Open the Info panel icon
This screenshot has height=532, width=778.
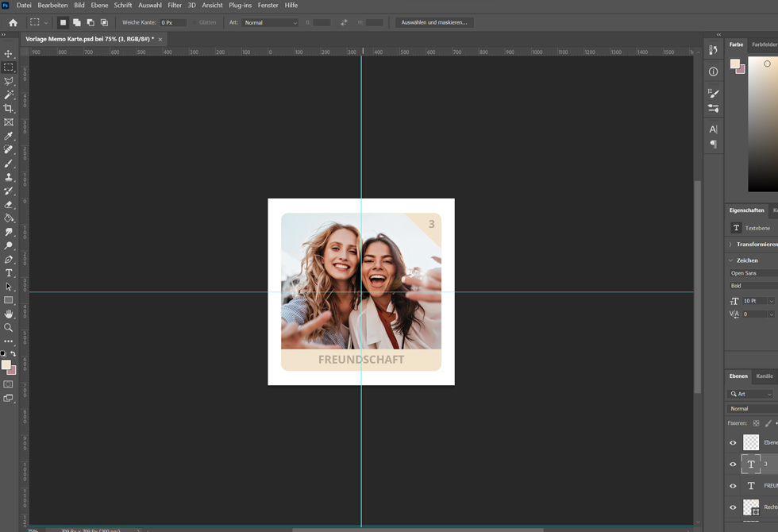click(x=713, y=72)
